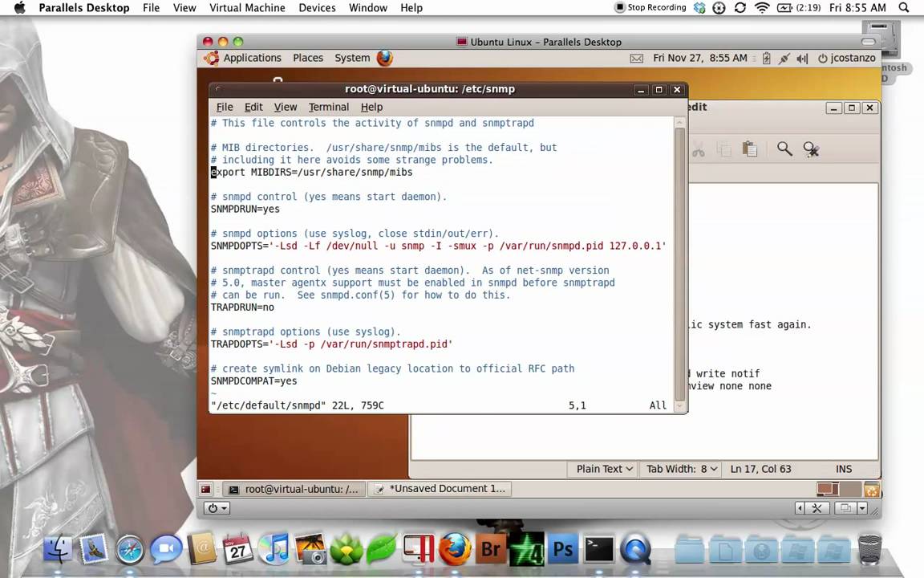Viewport: 924px width, 578px height.
Task: Open Firefox from the Ubuntu top panel
Action: coord(385,58)
